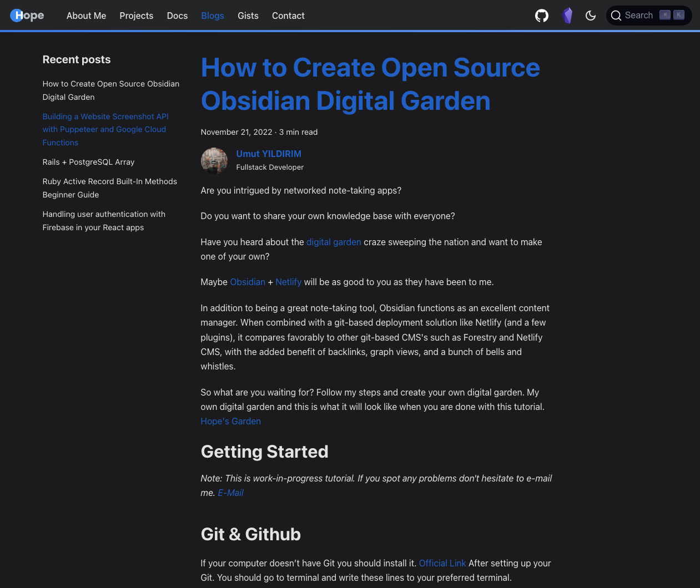Open the Netlify link in the article
Screen dimensions: 700x588
click(x=289, y=282)
